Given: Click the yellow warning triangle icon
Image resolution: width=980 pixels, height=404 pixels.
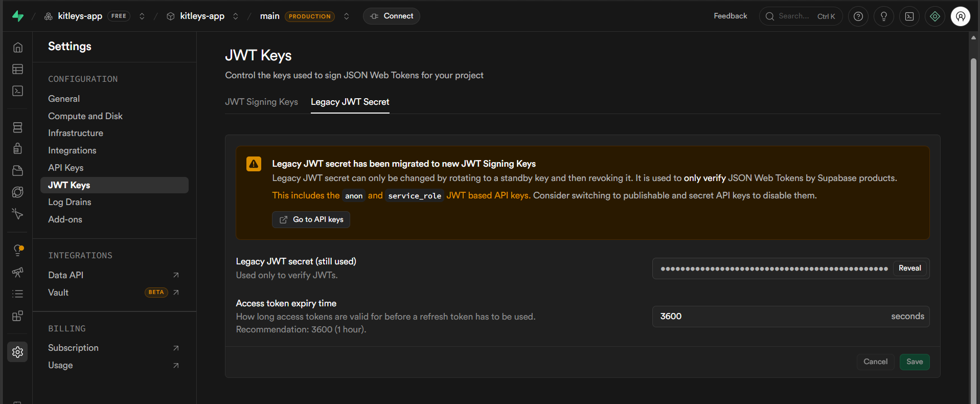Looking at the screenshot, I should point(254,164).
